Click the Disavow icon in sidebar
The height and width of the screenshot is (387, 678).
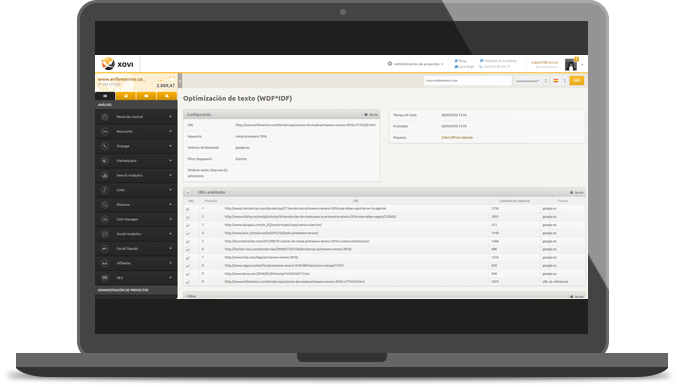105,205
